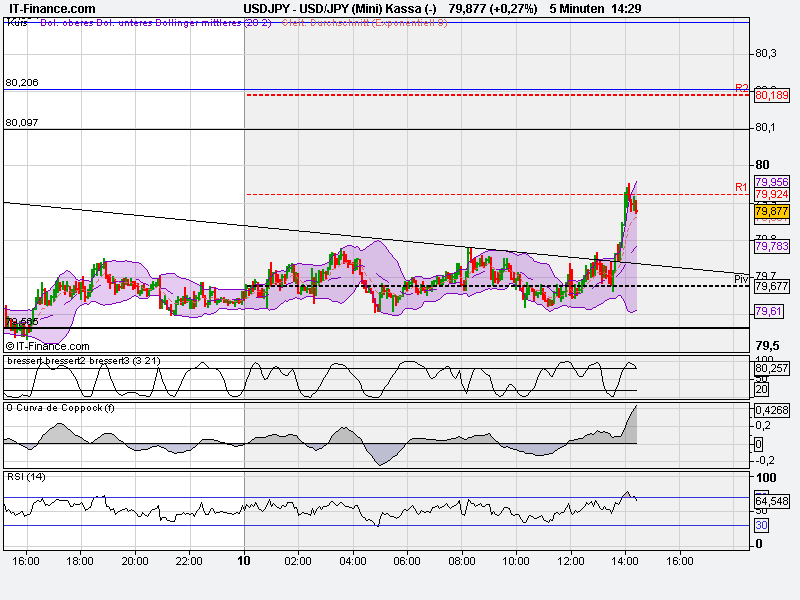Open the Curva de Coppock indicator label
800x600 pixels.
pos(60,407)
